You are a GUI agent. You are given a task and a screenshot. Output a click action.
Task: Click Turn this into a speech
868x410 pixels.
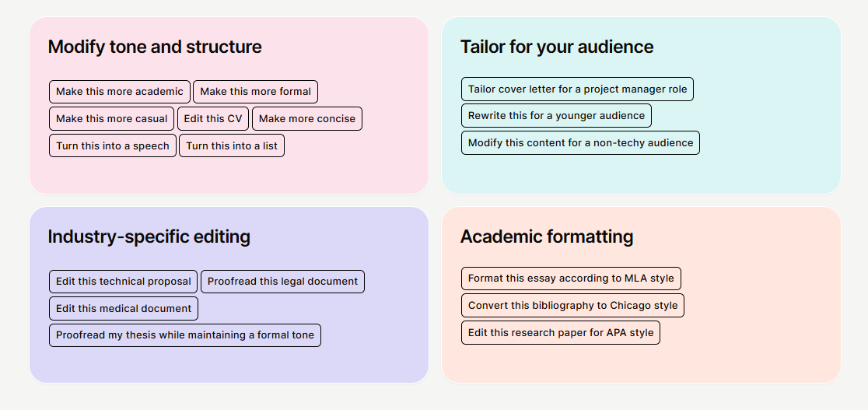pos(112,146)
